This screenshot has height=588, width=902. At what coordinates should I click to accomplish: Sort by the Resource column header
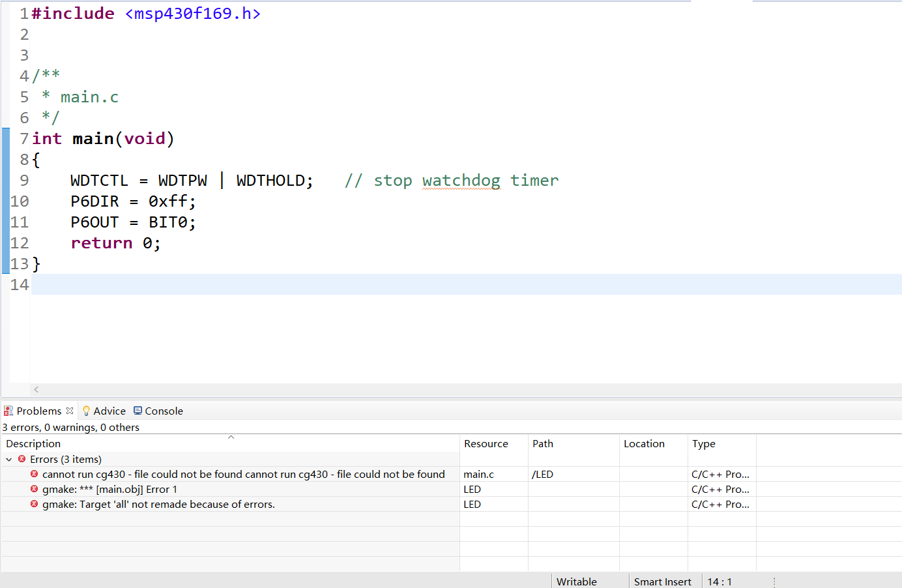(x=493, y=443)
